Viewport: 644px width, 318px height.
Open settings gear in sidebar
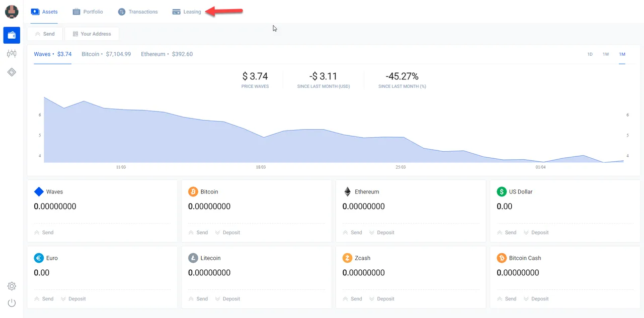point(12,286)
